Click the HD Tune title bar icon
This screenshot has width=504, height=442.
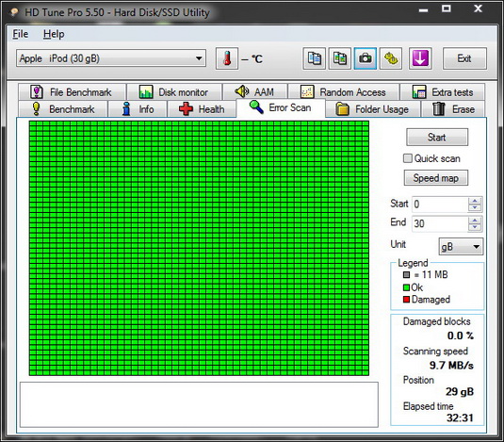[x=13, y=12]
